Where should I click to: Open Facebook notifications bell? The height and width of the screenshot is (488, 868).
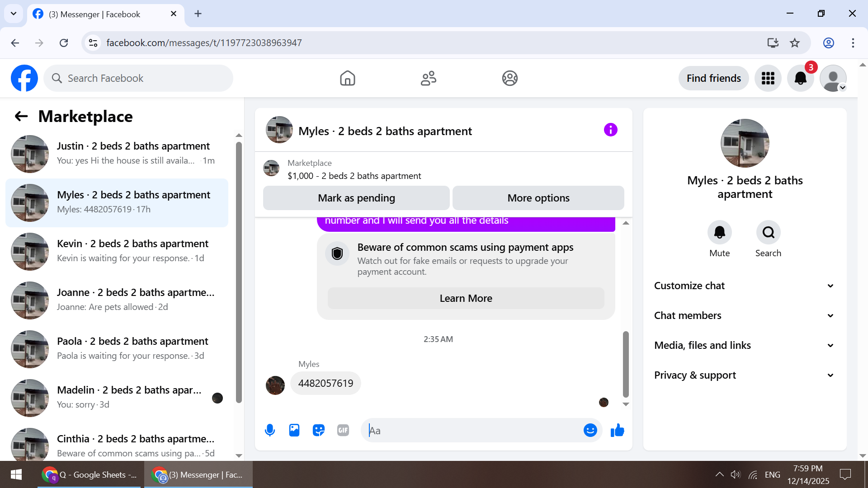[x=800, y=78]
